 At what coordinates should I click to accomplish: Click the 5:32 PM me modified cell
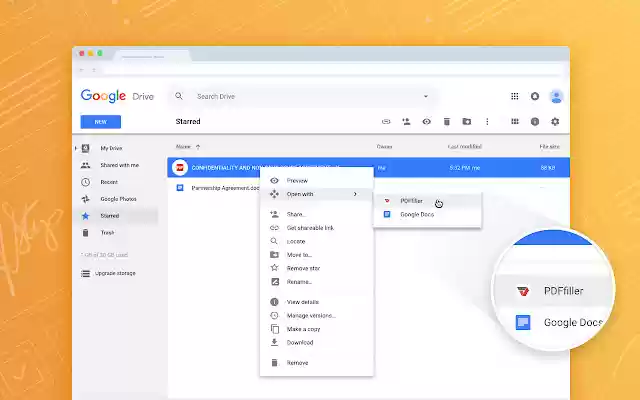464,168
